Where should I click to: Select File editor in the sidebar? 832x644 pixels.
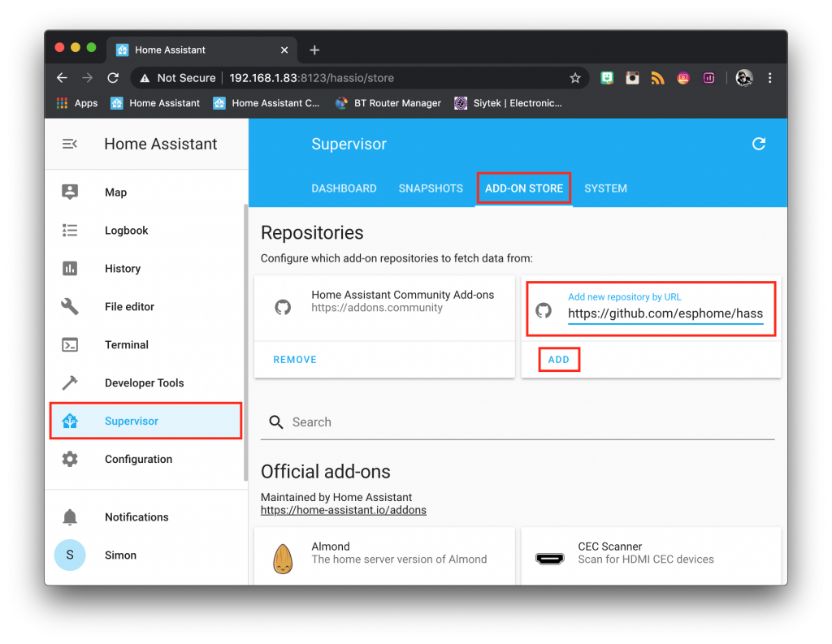point(146,307)
